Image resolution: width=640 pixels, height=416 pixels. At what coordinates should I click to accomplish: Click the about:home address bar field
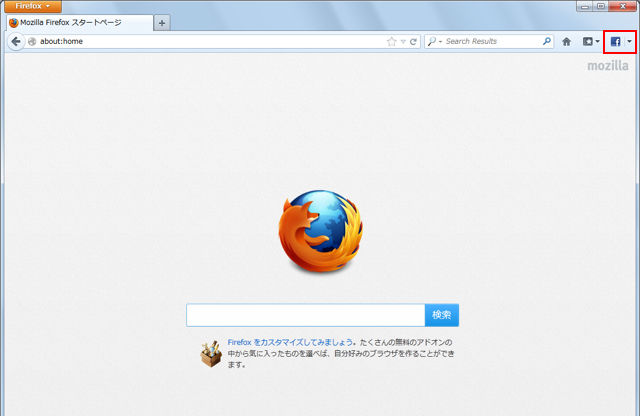212,41
